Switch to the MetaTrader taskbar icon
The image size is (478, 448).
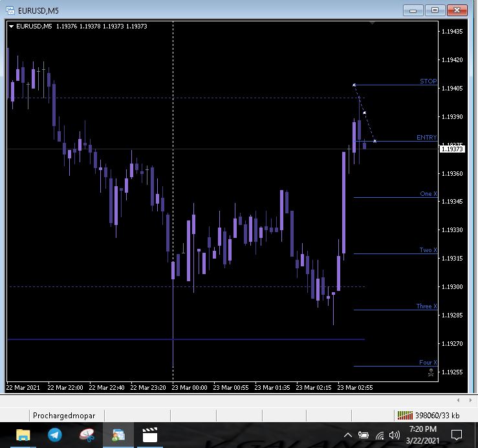pyautogui.click(x=118, y=435)
